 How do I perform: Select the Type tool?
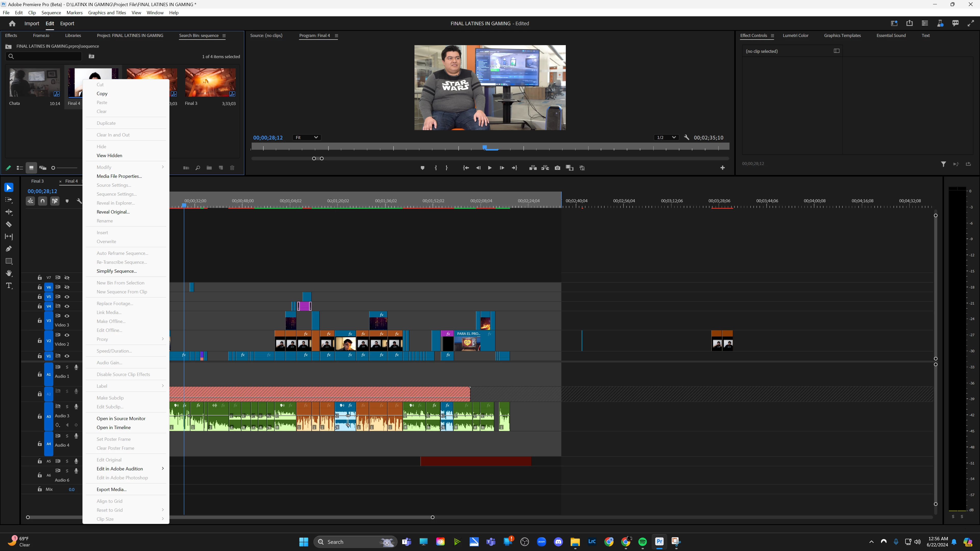(x=9, y=286)
